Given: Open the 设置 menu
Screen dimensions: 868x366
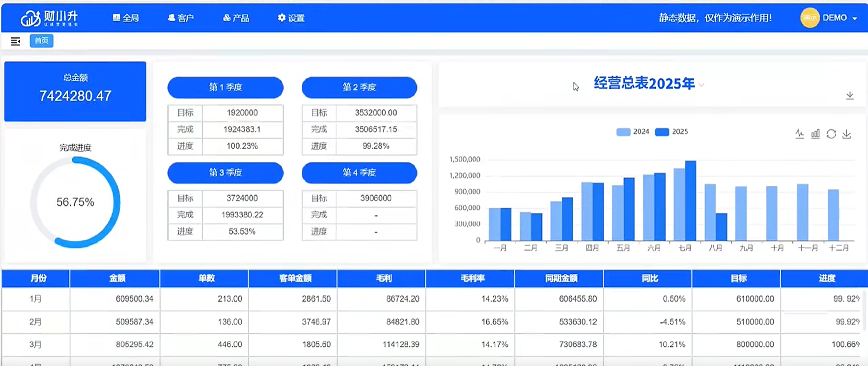Looking at the screenshot, I should [x=291, y=18].
